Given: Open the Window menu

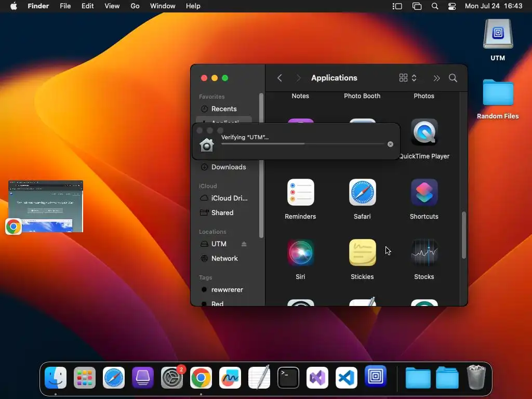Looking at the screenshot, I should click(163, 6).
